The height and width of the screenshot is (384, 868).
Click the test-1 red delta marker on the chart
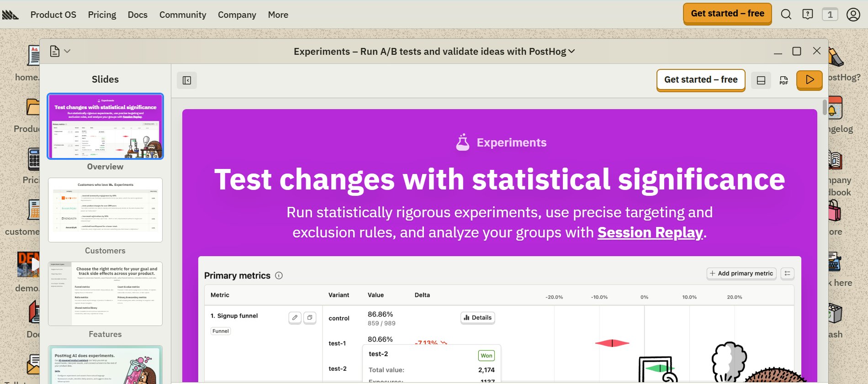pyautogui.click(x=612, y=343)
